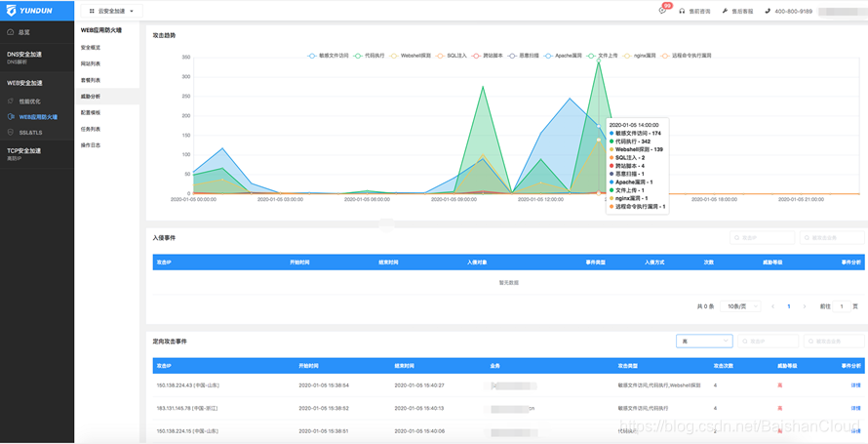
Task: Click the shield icon beside SSL&TLS
Action: [11, 133]
